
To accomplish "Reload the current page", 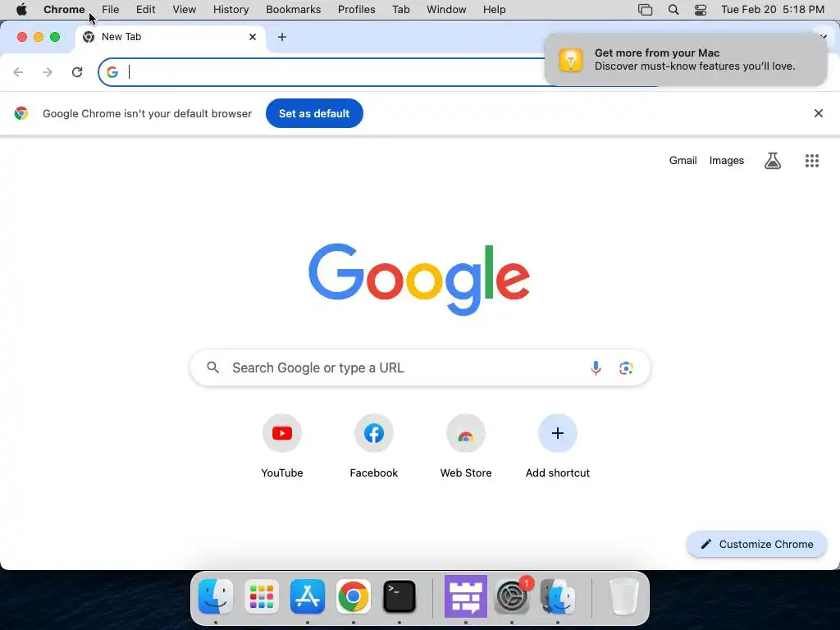I will [77, 72].
